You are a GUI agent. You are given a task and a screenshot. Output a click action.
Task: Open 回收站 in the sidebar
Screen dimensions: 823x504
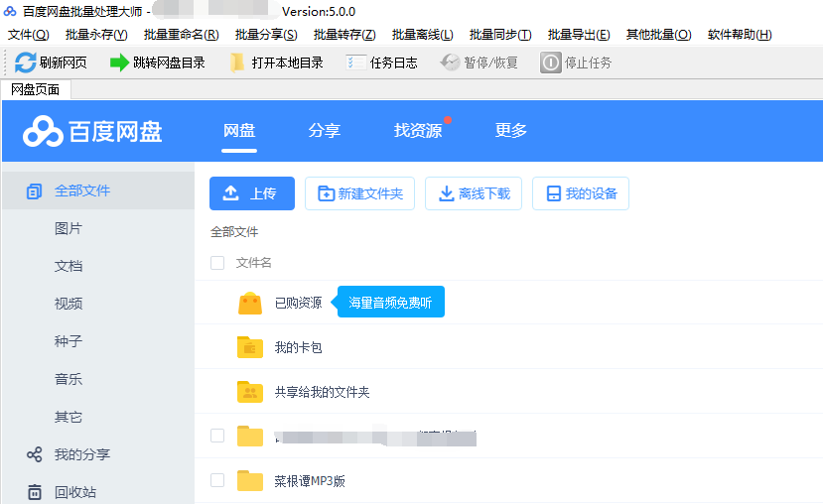[75, 492]
